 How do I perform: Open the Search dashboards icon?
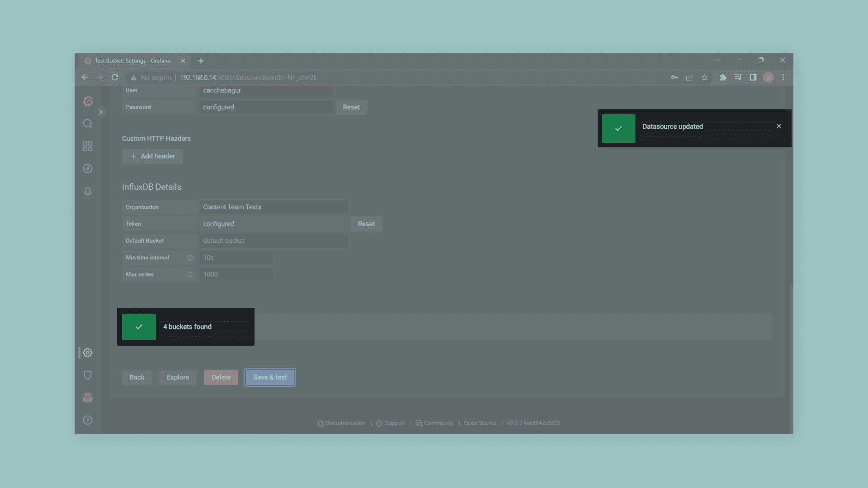88,124
